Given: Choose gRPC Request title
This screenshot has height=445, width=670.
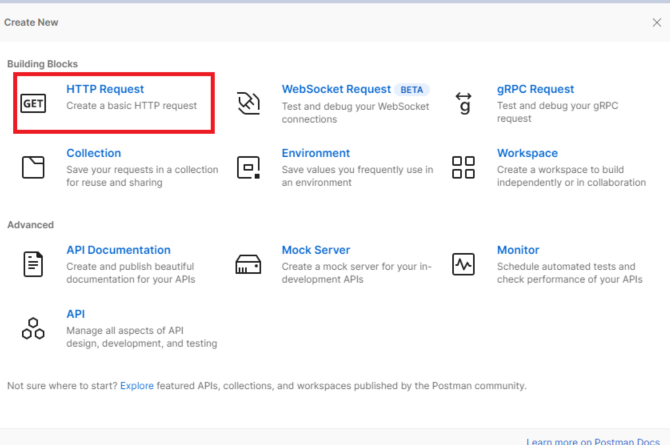Looking at the screenshot, I should pos(535,89).
